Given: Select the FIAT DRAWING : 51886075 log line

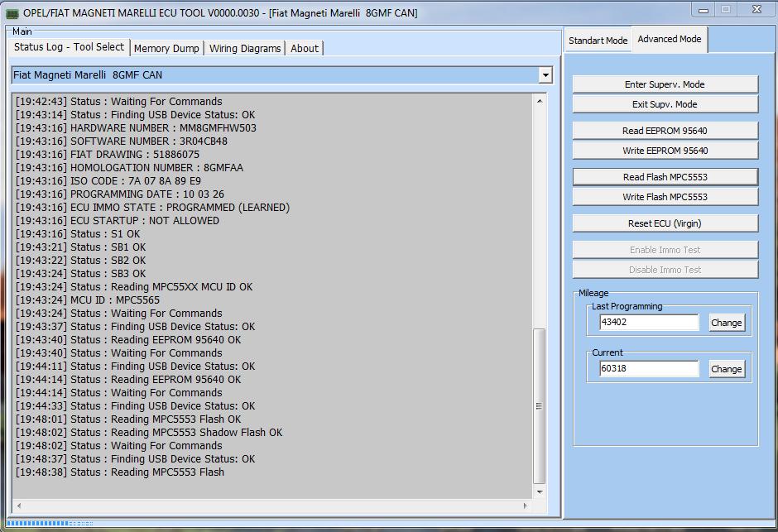Looking at the screenshot, I should (107, 154).
